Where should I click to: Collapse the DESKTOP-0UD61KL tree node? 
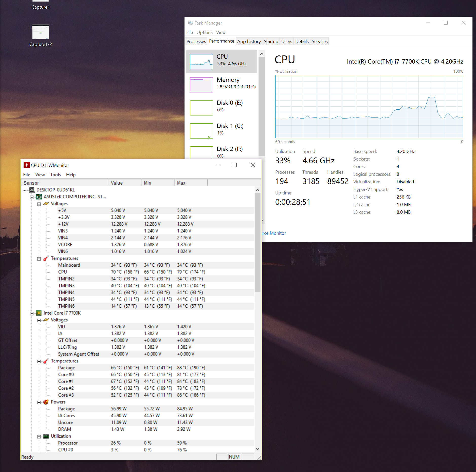point(25,190)
